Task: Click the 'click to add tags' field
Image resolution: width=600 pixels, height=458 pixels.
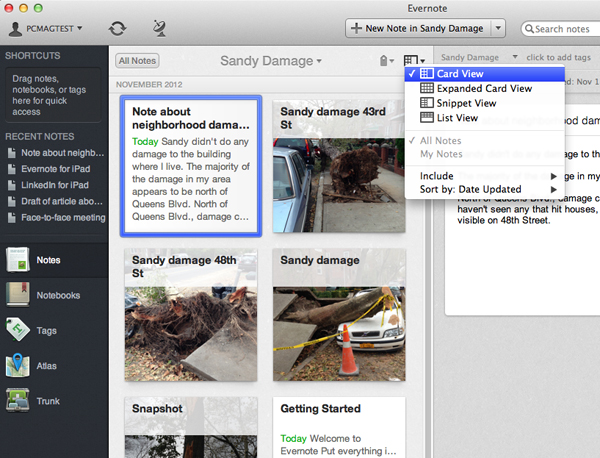Action: click(558, 57)
